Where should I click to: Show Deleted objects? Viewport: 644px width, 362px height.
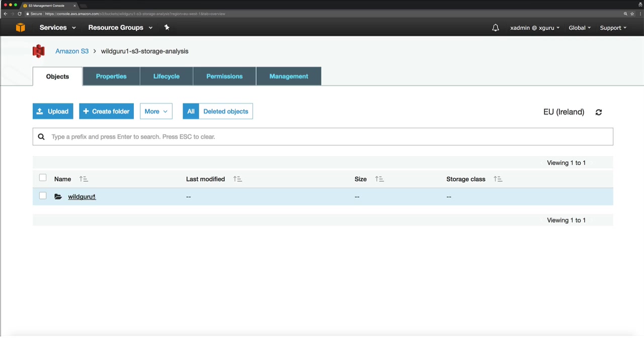[226, 111]
